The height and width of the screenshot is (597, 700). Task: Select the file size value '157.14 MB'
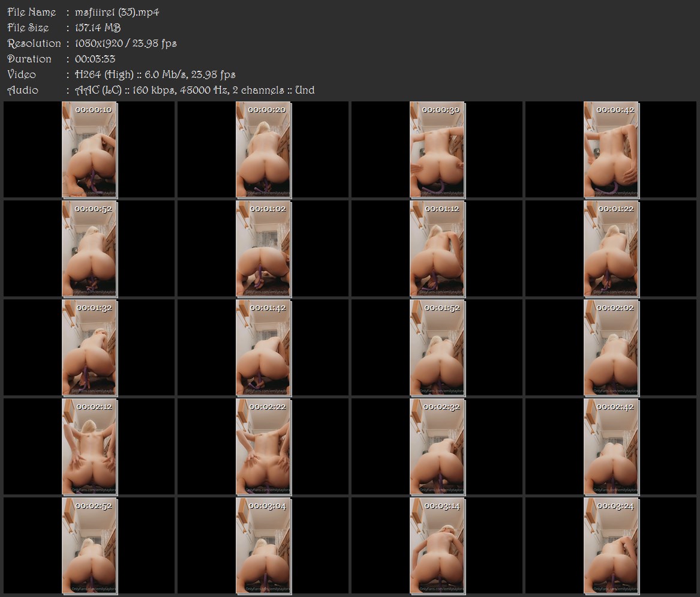tap(98, 28)
